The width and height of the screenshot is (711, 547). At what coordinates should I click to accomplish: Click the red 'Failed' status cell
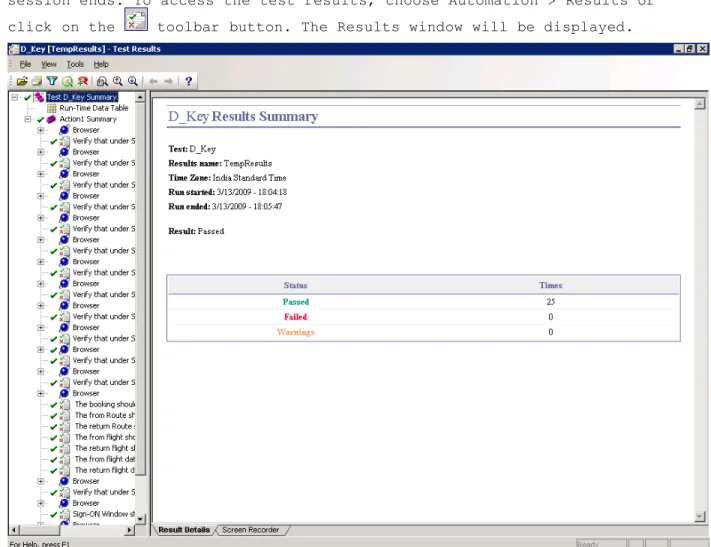coord(296,317)
